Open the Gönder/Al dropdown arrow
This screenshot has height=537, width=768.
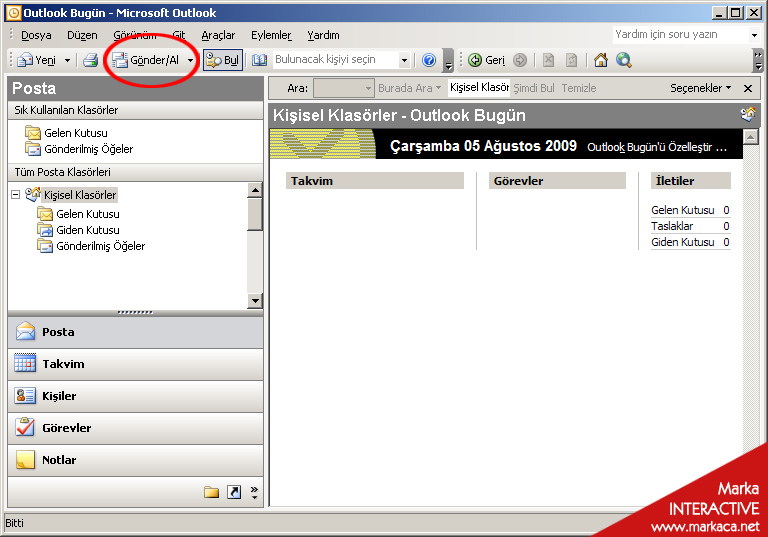pos(190,60)
